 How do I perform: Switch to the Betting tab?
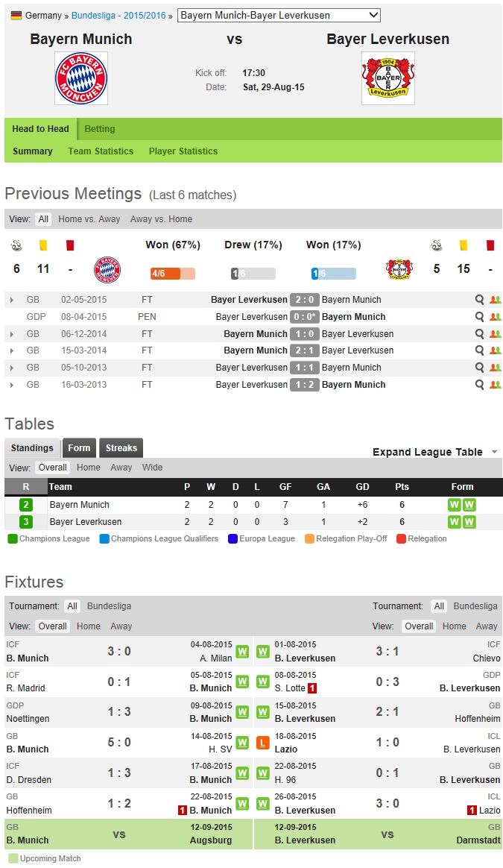100,129
